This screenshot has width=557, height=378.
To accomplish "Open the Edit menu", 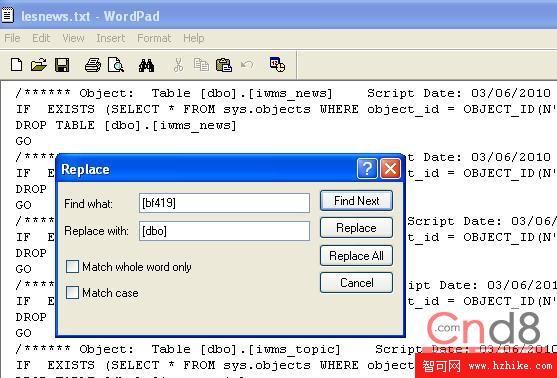I will [41, 38].
